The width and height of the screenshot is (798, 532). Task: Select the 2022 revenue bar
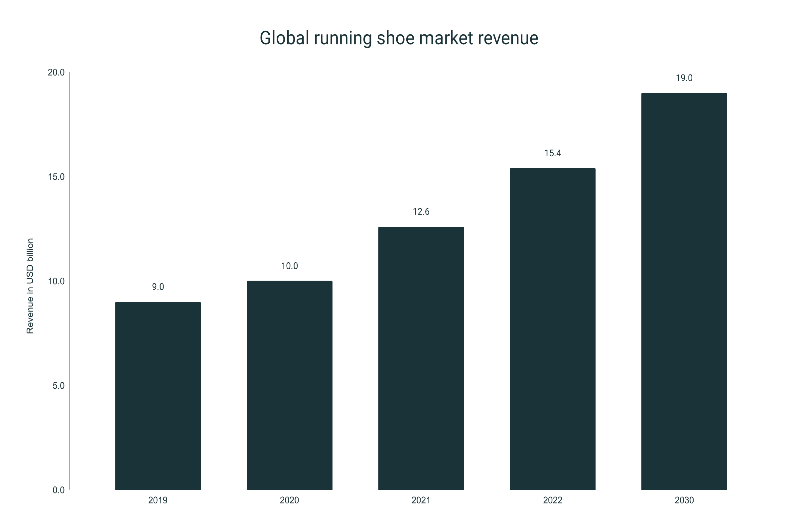(x=553, y=329)
